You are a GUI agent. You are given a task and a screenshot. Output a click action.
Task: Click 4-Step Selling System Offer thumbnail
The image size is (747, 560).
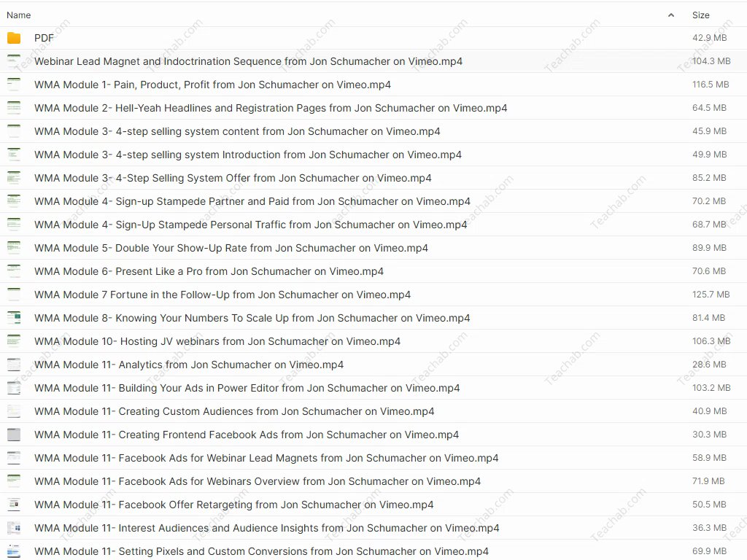pos(14,178)
